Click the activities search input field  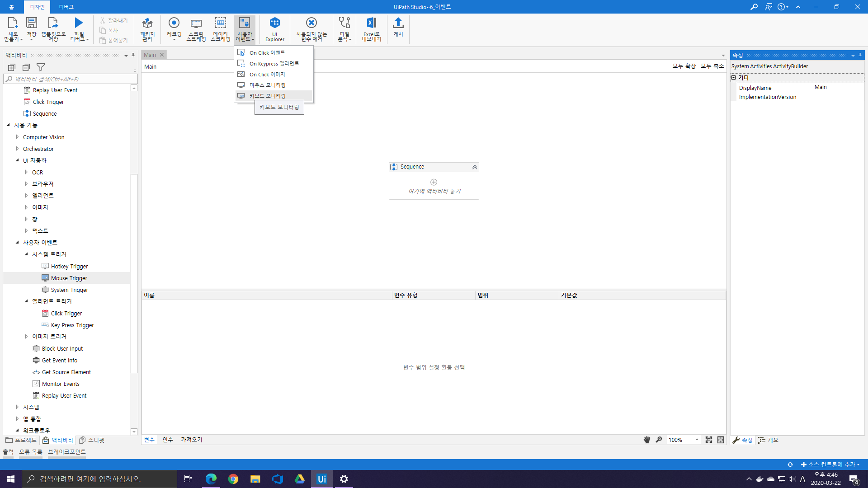72,79
